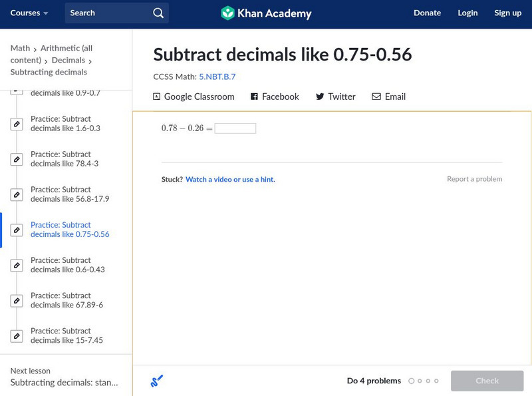The width and height of the screenshot is (532, 396).
Task: Click the CCSS 5.NBT.B.7 standard link
Action: coord(217,77)
